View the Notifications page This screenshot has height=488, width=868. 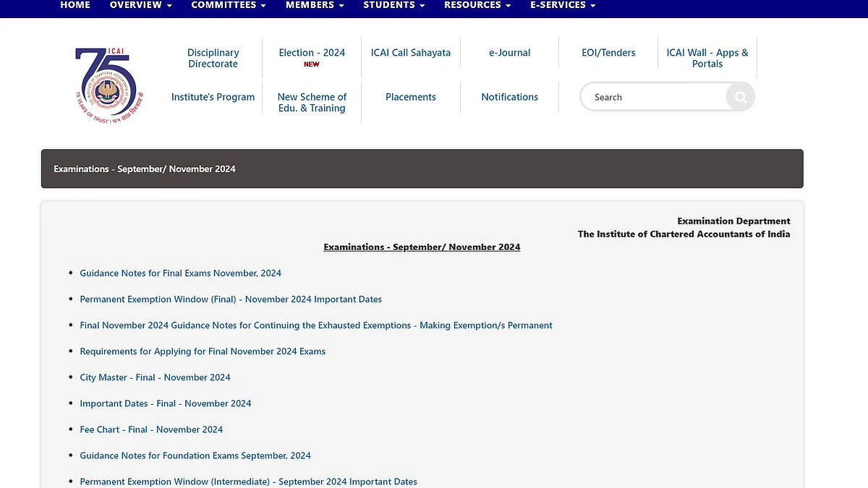click(510, 97)
